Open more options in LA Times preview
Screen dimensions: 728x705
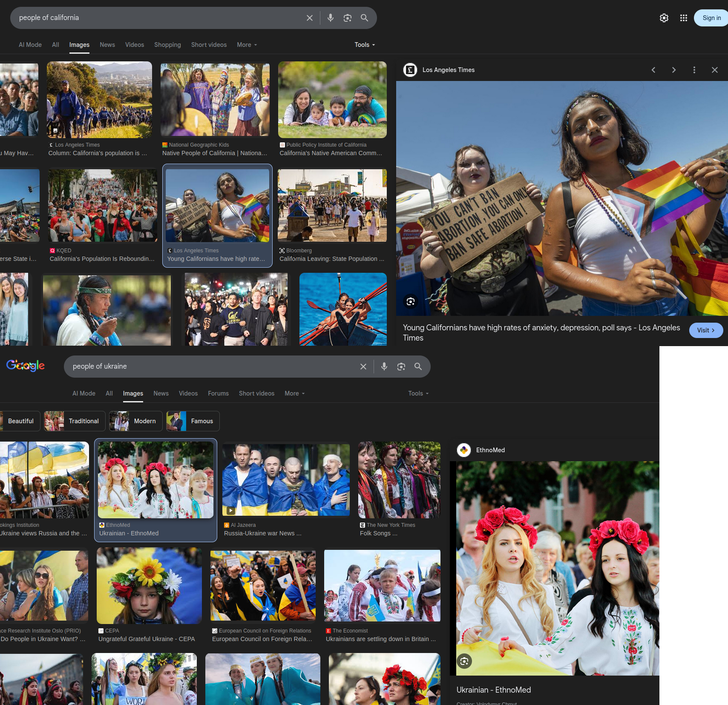pyautogui.click(x=694, y=70)
